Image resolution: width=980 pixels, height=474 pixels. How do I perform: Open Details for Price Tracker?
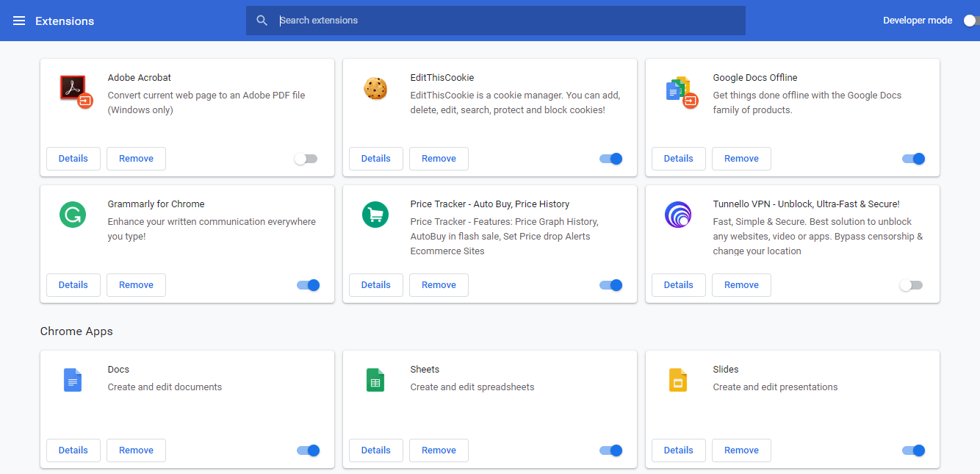click(376, 285)
